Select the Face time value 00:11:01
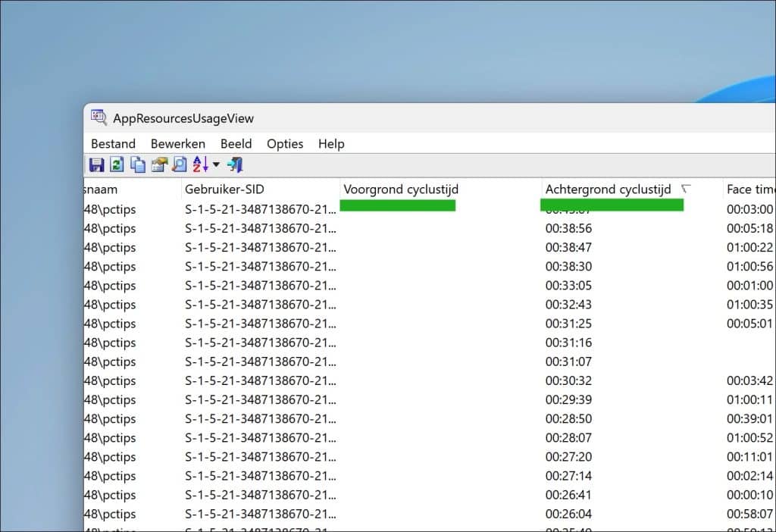Image resolution: width=776 pixels, height=532 pixels. tap(749, 457)
